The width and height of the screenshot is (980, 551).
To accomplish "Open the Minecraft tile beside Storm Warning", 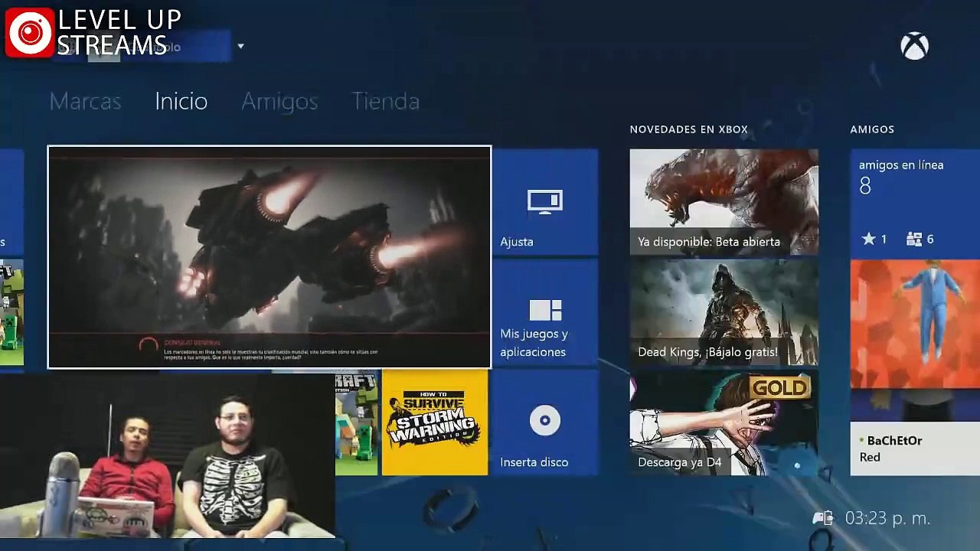I will [x=357, y=422].
